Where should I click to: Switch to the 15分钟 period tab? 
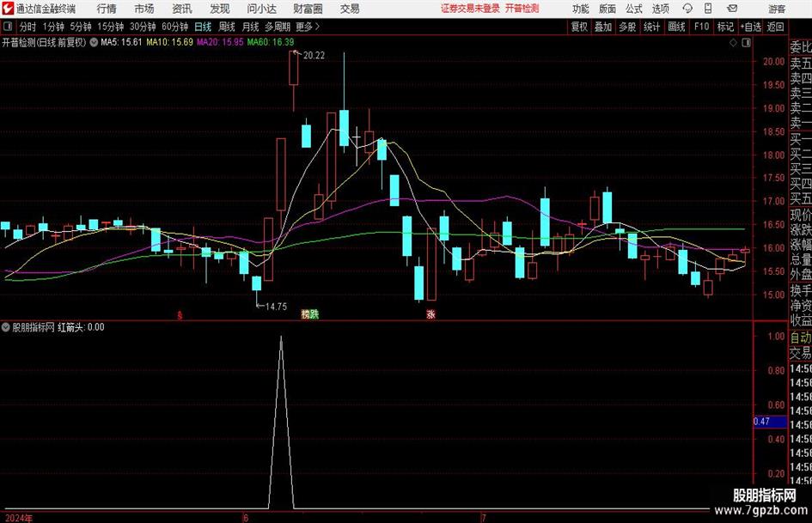[110, 27]
